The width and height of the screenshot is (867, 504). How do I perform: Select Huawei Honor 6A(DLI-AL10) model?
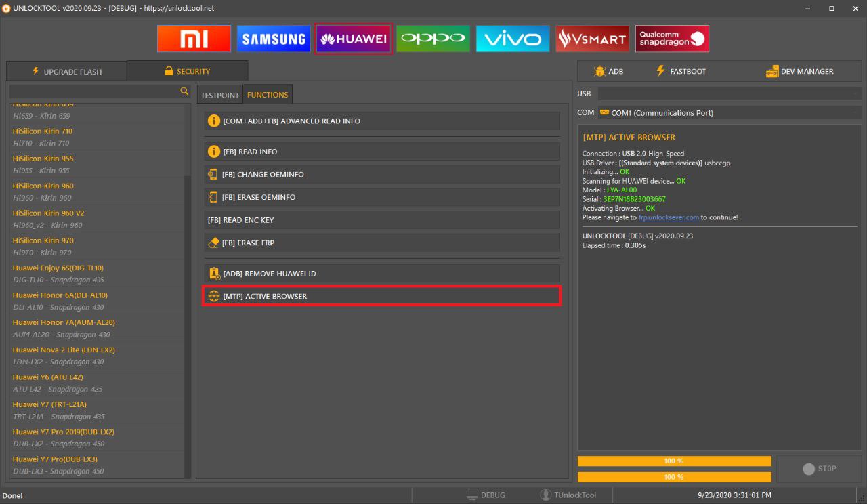[x=96, y=301]
